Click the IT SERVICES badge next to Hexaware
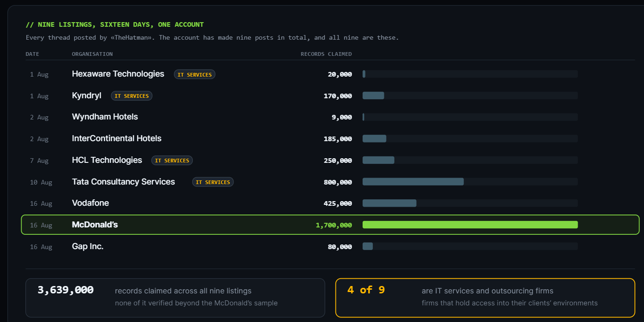The image size is (644, 322). 195,74
